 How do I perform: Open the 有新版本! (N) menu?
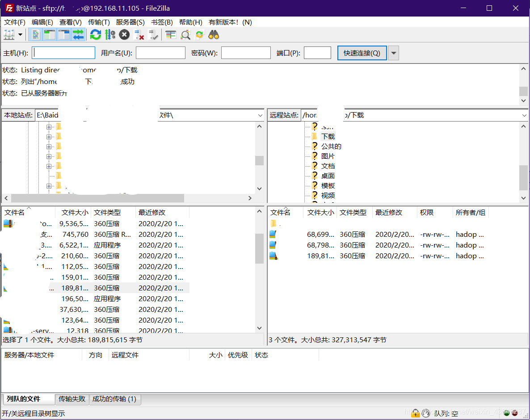click(x=230, y=22)
